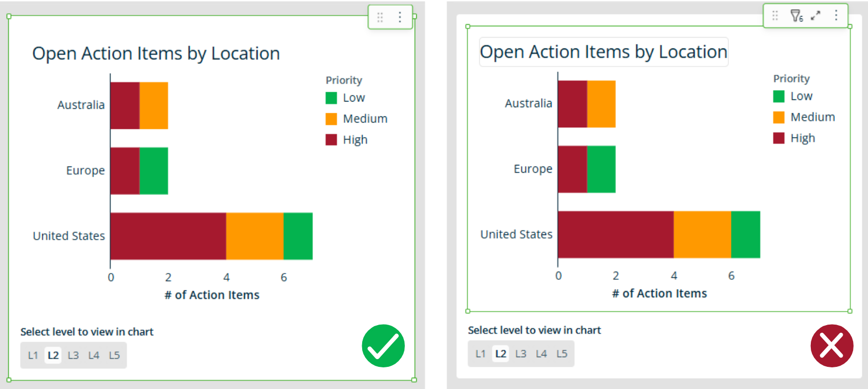Click the drag handle on left chart toolbar
The width and height of the screenshot is (868, 389).
380,18
